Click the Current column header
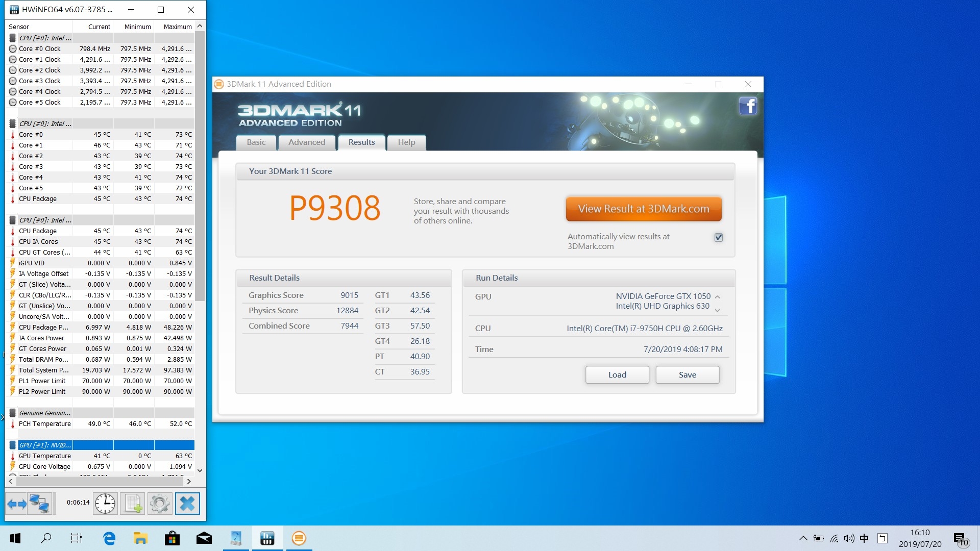 click(x=92, y=27)
